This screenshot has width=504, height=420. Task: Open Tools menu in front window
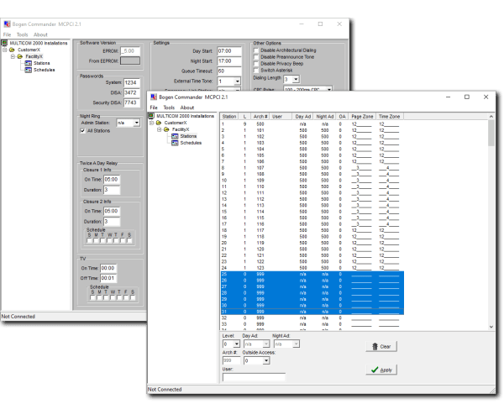[169, 108]
